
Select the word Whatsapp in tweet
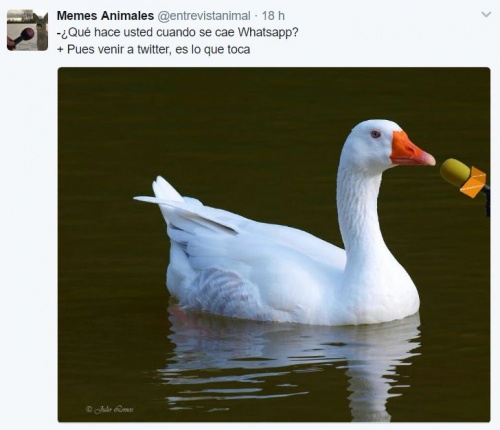tap(268, 33)
